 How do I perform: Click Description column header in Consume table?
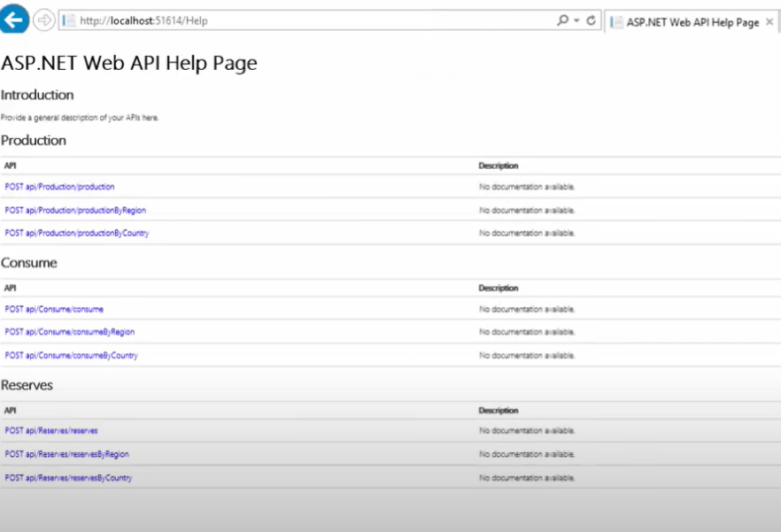498,288
